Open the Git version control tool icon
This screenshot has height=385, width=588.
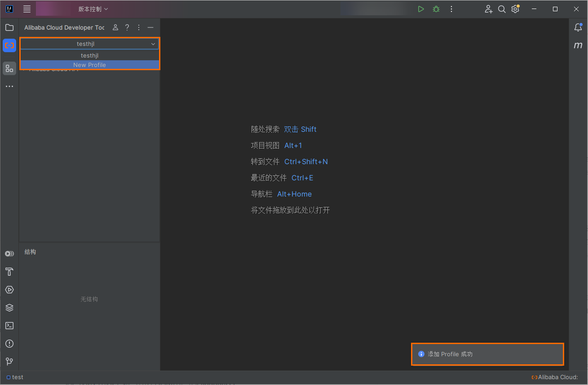(x=9, y=362)
